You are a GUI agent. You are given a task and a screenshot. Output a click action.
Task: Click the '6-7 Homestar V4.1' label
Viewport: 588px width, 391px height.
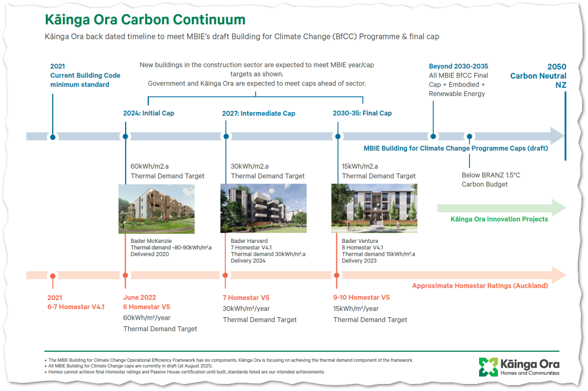pos(76,306)
